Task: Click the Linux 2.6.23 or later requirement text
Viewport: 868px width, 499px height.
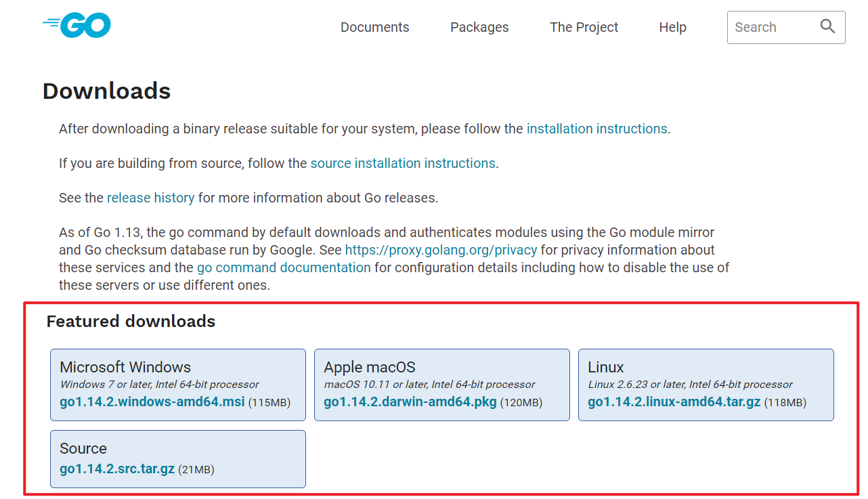Action: coord(690,384)
